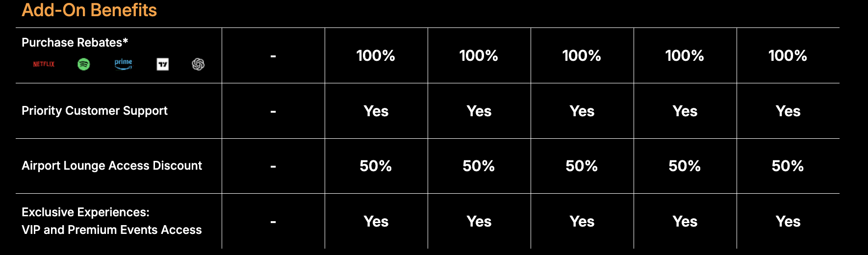Select the Amazon Prime logo

[x=123, y=64]
